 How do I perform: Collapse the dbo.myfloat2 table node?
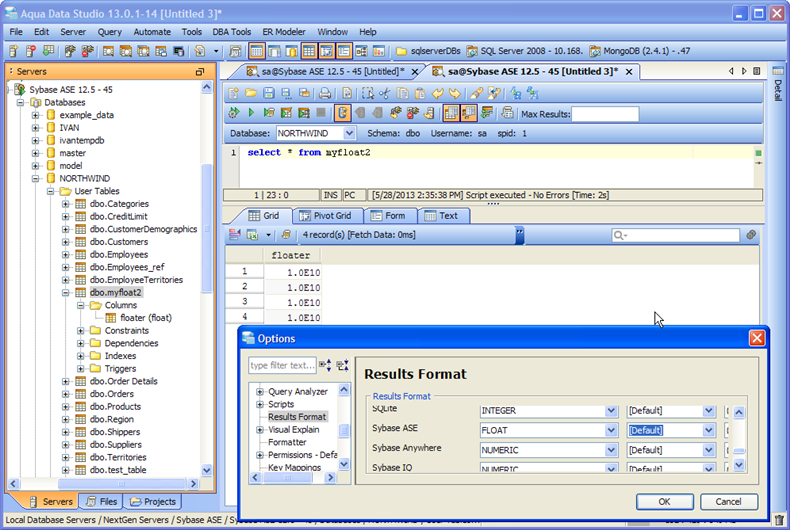pos(65,293)
